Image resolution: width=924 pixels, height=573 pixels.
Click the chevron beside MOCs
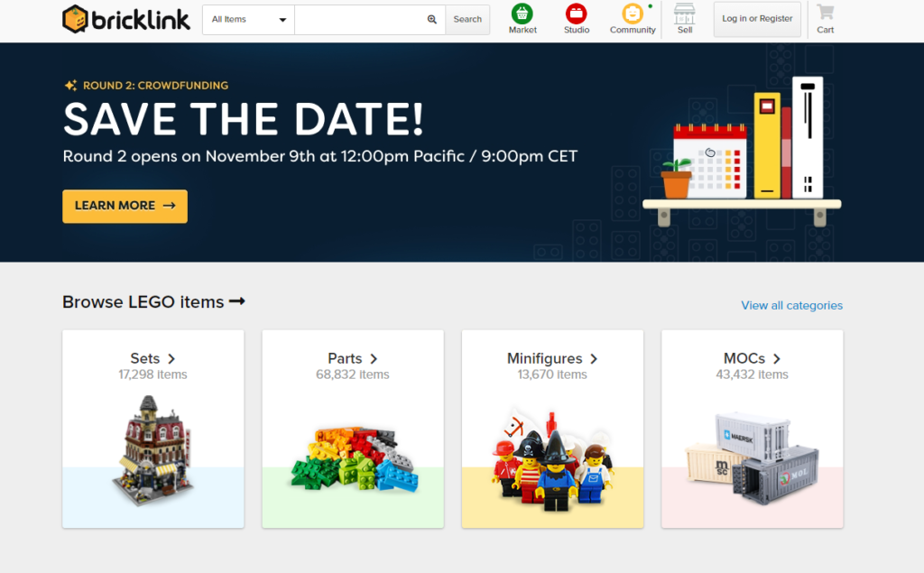point(777,358)
